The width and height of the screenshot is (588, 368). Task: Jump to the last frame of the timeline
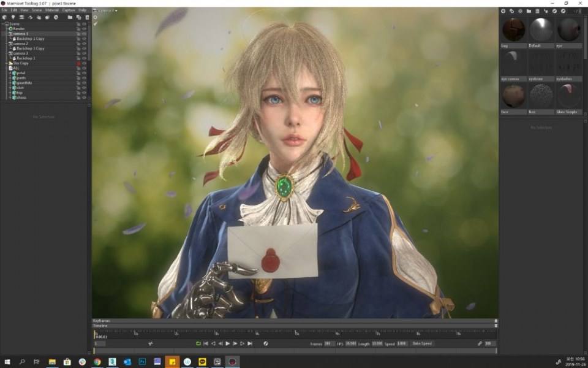(x=250, y=343)
